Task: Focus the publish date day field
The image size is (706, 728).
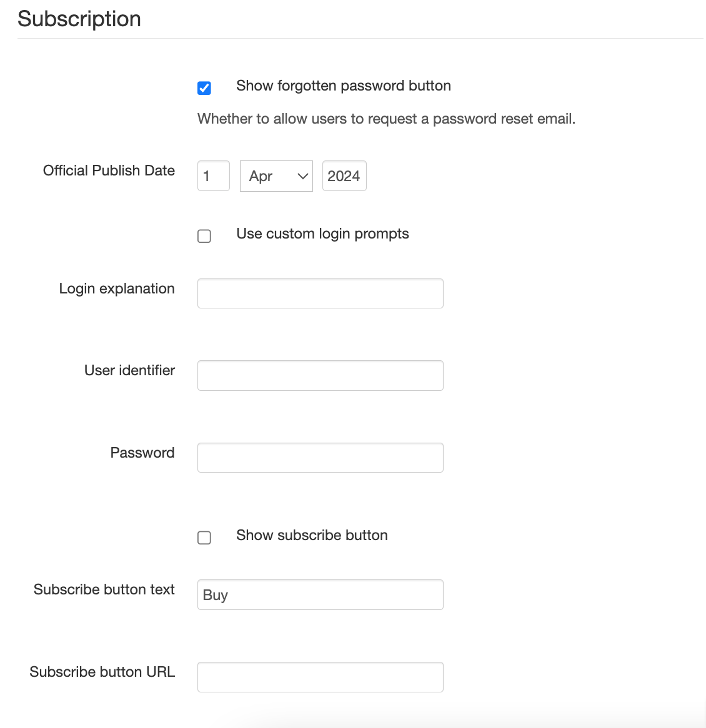Action: [x=213, y=176]
